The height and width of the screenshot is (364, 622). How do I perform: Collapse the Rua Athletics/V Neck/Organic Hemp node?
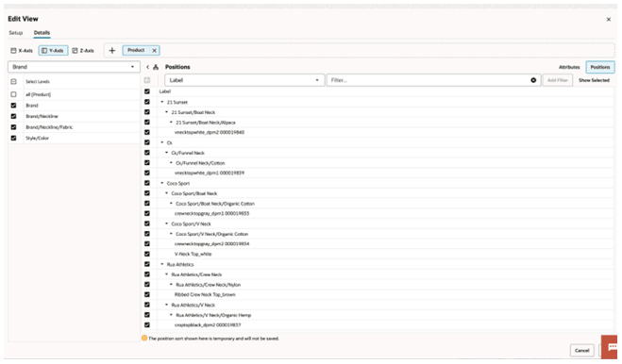(172, 315)
